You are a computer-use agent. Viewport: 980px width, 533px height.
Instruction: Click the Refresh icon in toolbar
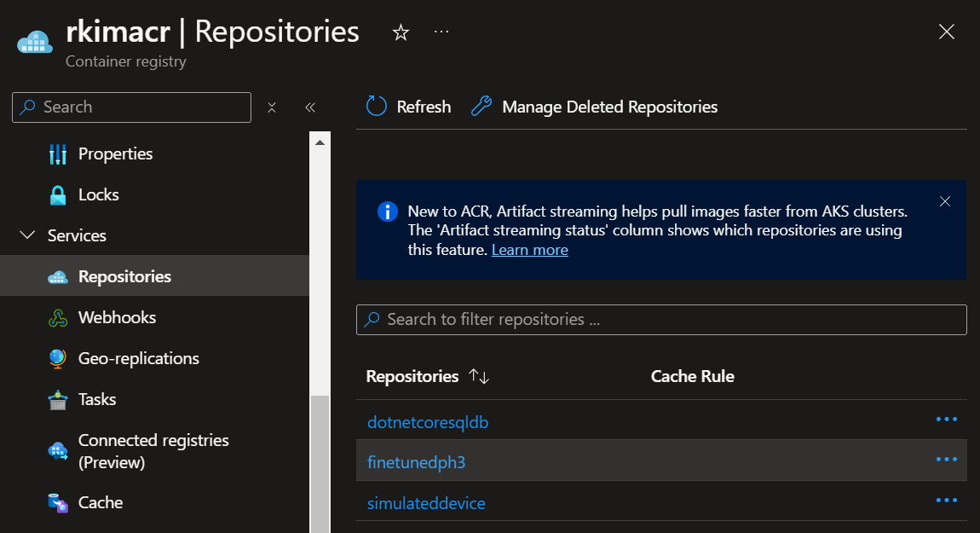point(377,107)
